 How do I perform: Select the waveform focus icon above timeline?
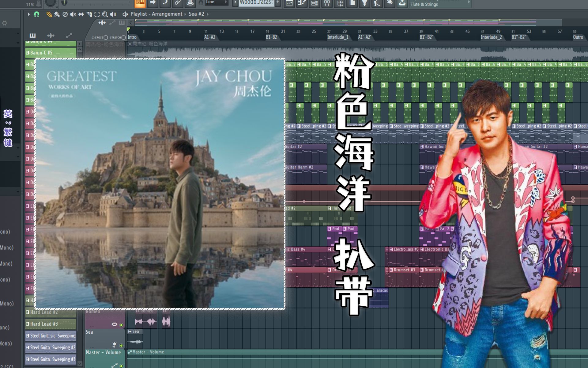click(x=102, y=23)
